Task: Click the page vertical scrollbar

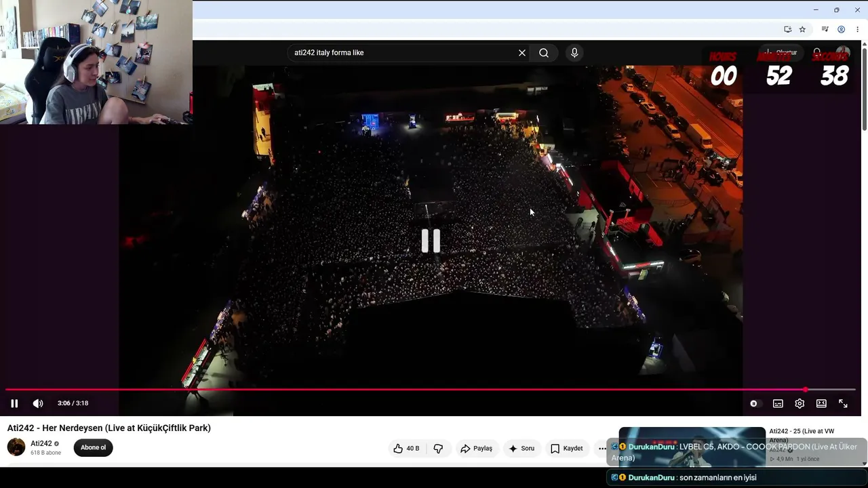Action: click(x=864, y=88)
